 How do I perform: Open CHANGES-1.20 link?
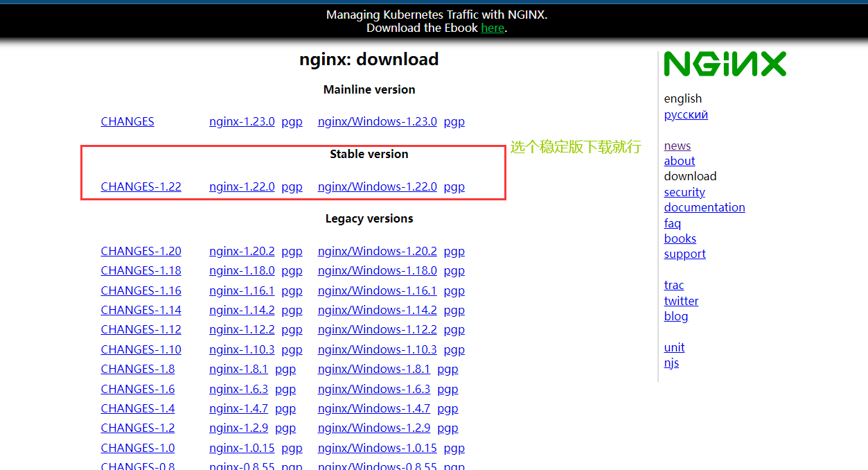click(x=141, y=251)
